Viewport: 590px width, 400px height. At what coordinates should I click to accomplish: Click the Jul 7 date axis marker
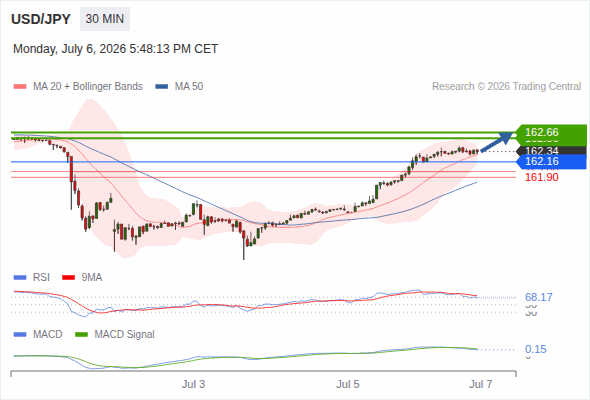pyautogui.click(x=481, y=384)
